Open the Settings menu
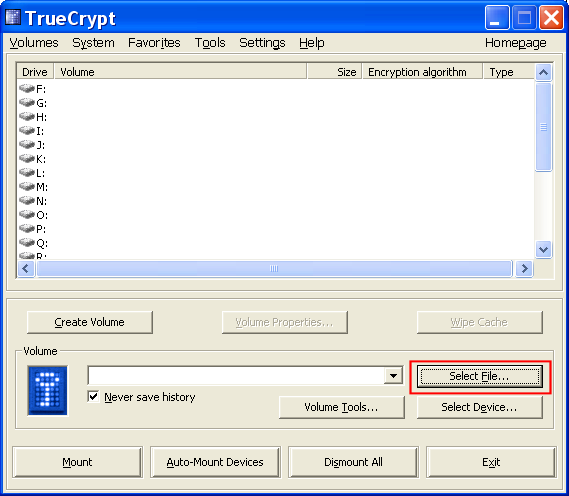This screenshot has height=496, width=569. [x=262, y=43]
